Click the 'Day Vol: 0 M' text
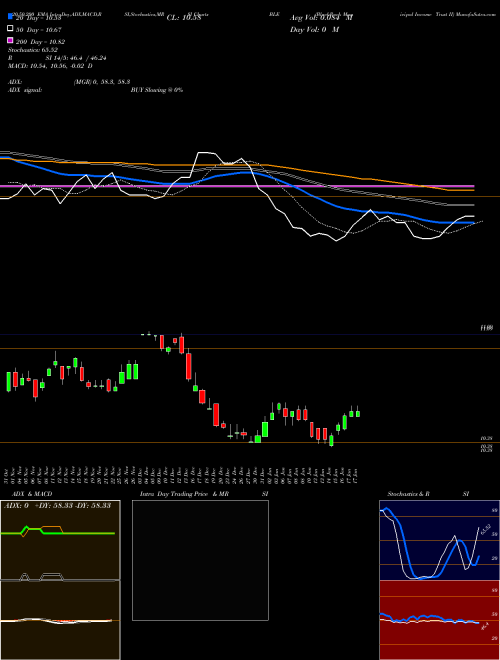Screen dimensions: 500x660 [x=314, y=30]
